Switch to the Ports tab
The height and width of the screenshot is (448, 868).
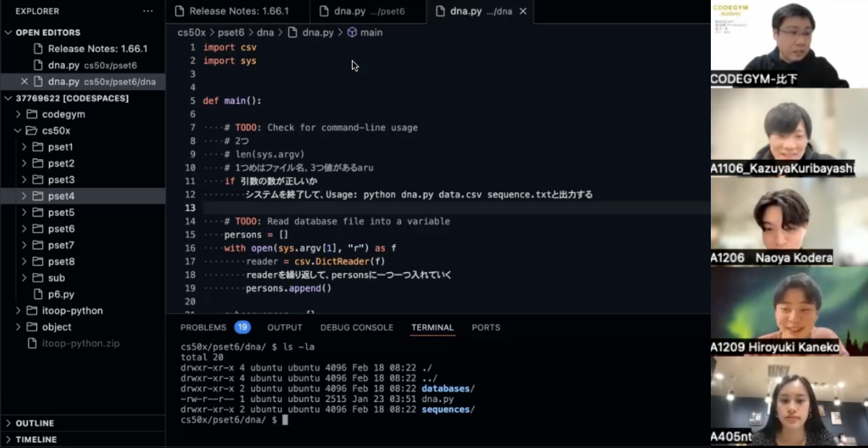point(485,327)
